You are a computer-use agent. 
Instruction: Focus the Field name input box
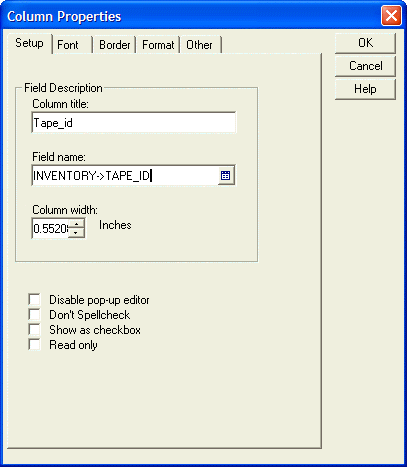click(125, 175)
